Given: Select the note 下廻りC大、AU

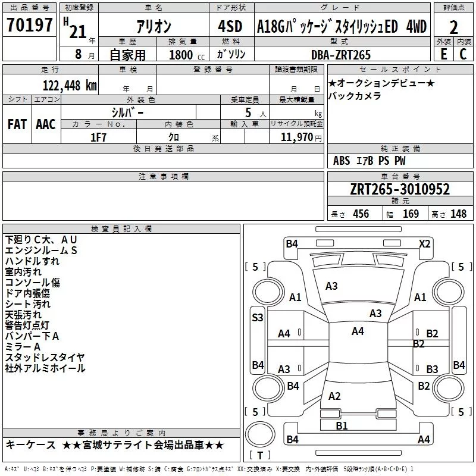Looking at the screenshot, I should point(41,240).
